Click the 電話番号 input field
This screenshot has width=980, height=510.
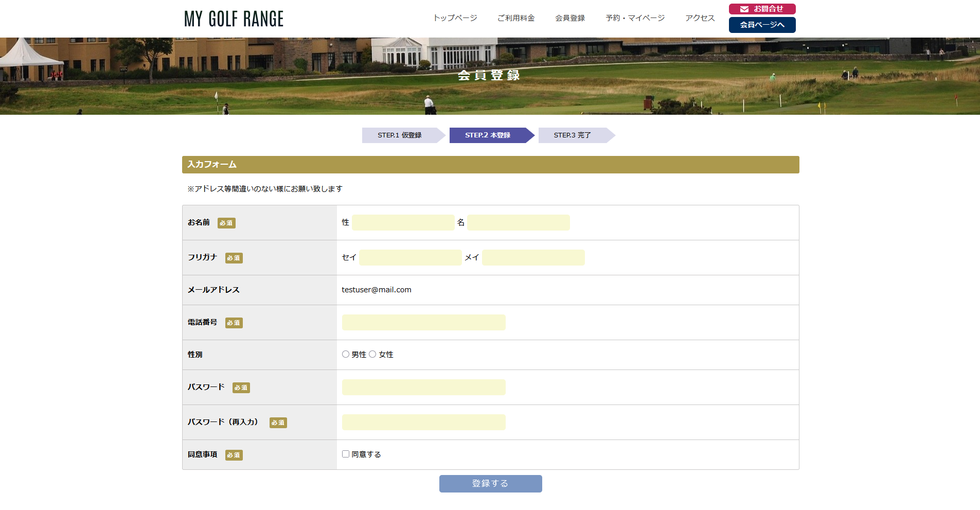pos(423,323)
